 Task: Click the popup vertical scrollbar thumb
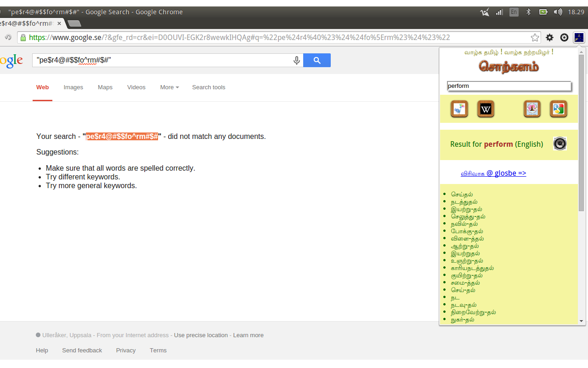(x=582, y=132)
